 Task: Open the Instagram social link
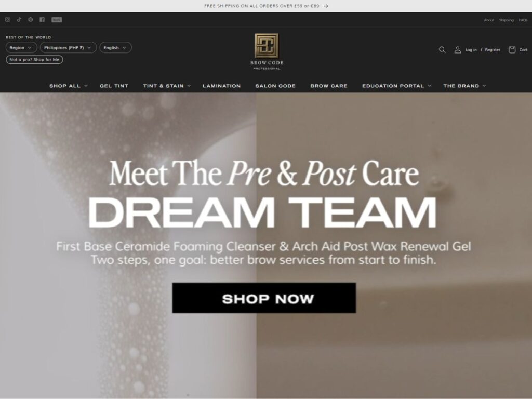coord(7,20)
